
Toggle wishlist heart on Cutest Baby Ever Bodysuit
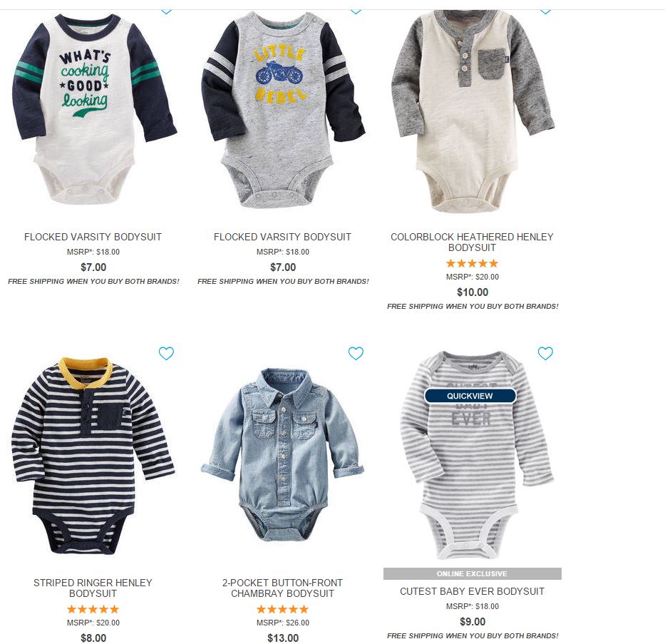[545, 354]
